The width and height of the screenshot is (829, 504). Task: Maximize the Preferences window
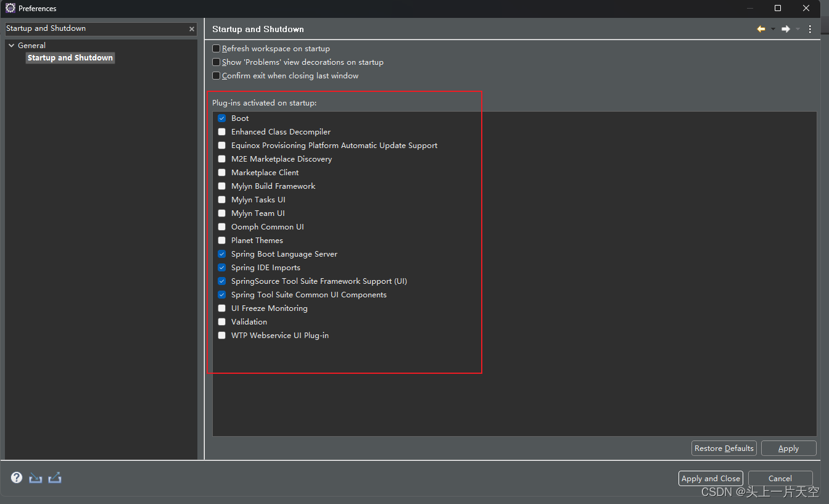pos(778,8)
